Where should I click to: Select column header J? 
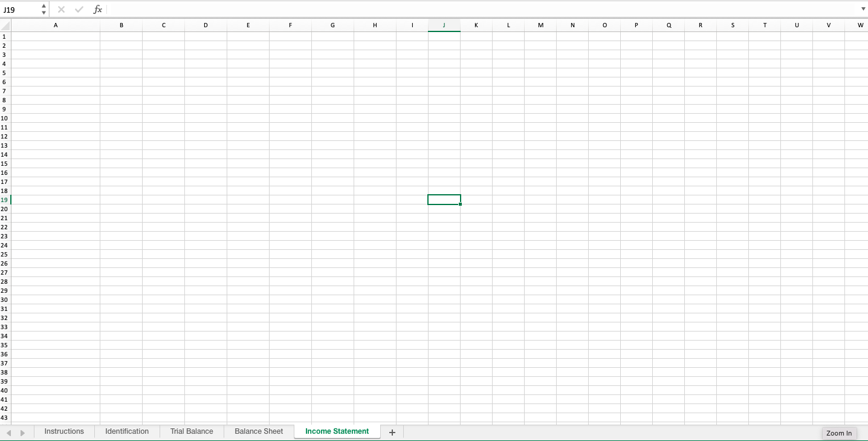tap(444, 25)
